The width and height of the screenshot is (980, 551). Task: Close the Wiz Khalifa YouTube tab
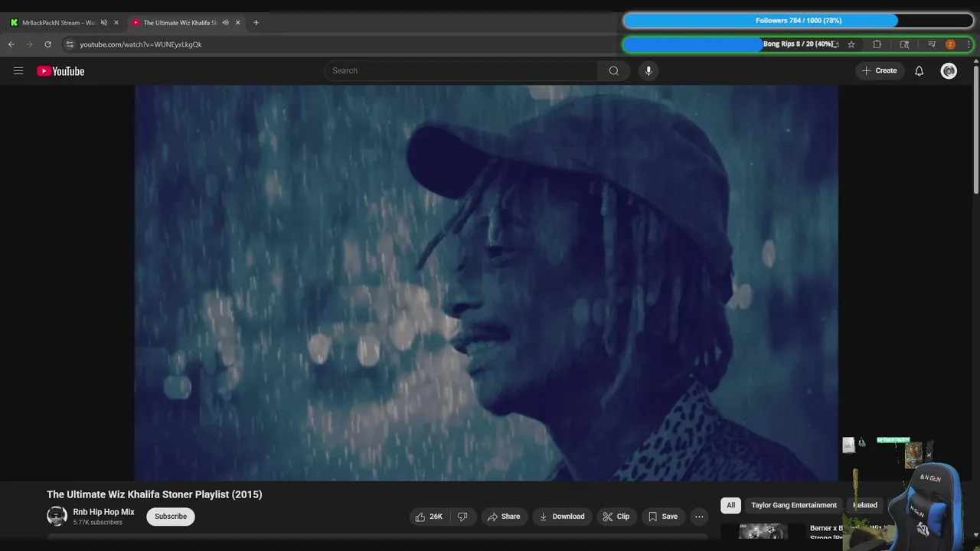[x=237, y=23]
